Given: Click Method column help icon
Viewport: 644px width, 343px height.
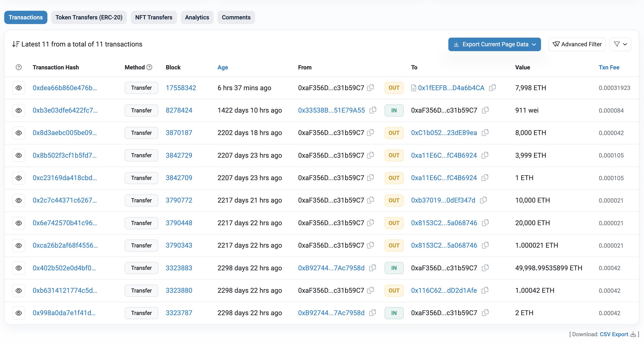Looking at the screenshot, I should click(149, 67).
